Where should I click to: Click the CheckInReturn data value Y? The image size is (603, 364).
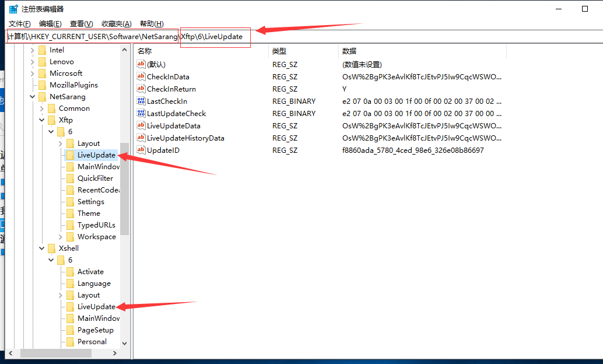[345, 89]
